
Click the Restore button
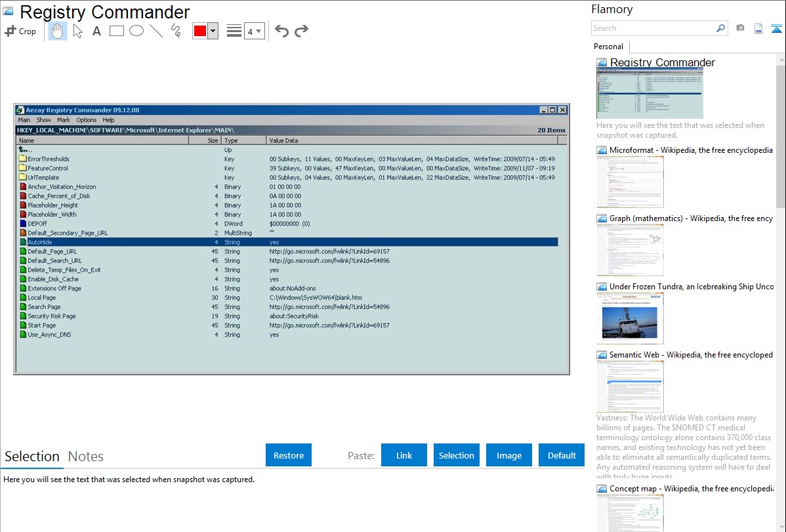click(289, 455)
